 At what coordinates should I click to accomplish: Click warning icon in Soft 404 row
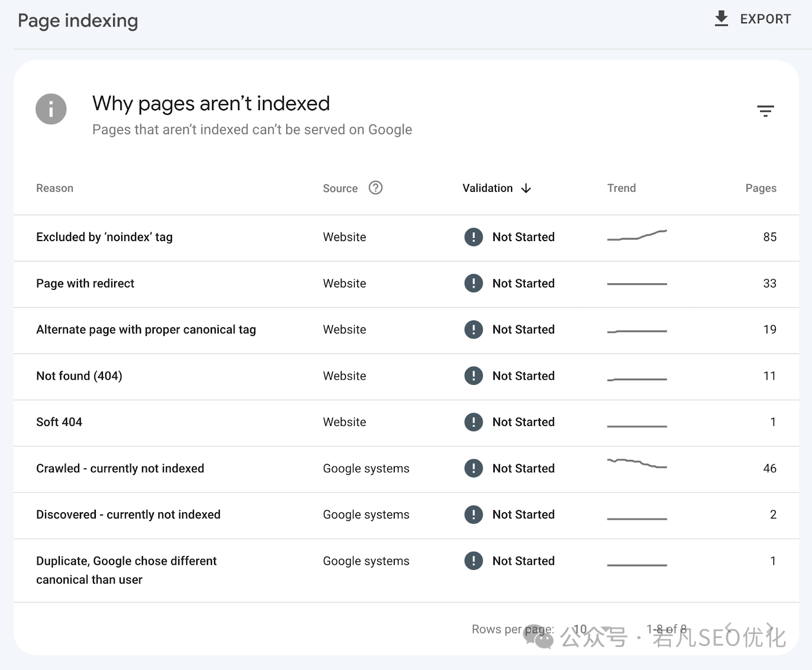tap(473, 422)
